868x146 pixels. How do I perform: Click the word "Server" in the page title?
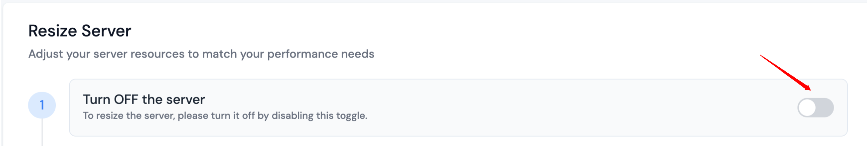[x=106, y=31]
